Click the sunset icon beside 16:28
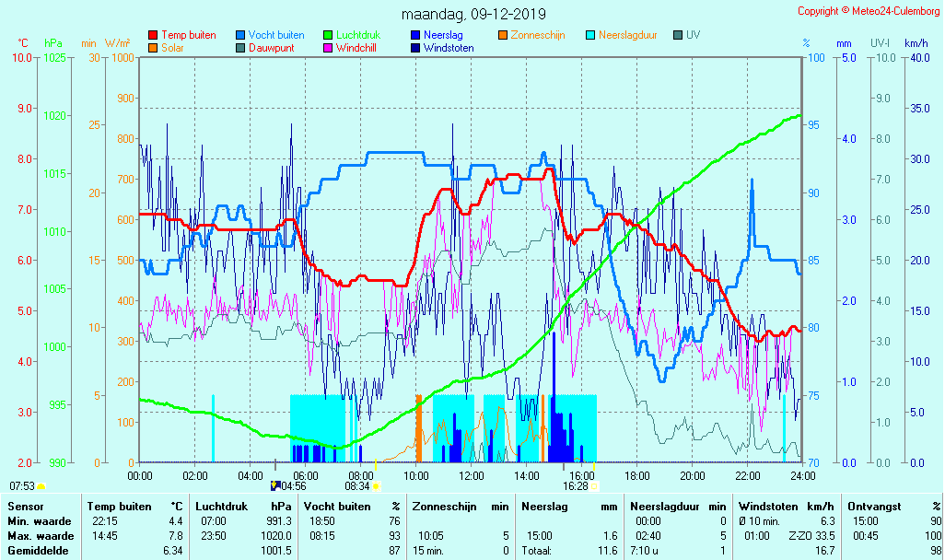 594,485
